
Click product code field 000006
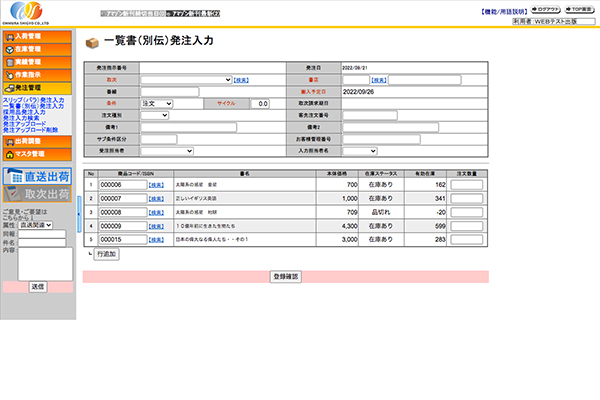(x=123, y=185)
